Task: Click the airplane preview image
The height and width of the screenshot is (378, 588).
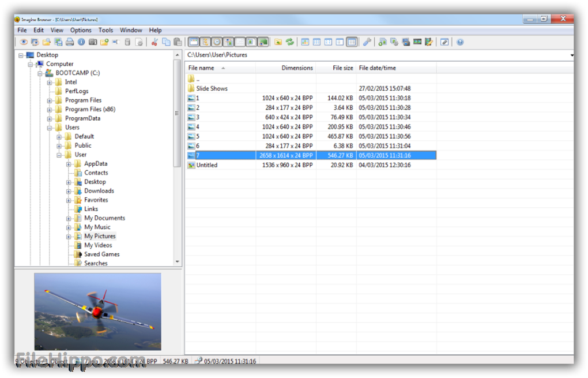Action: click(97, 311)
